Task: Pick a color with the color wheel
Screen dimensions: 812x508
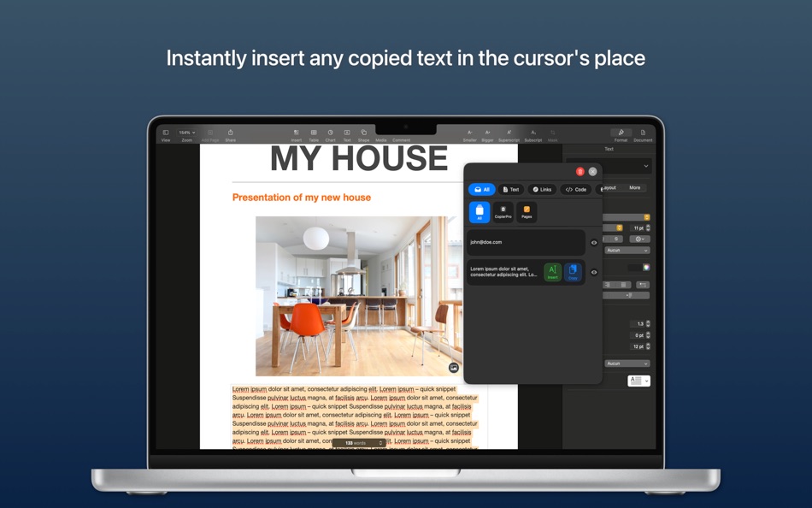Action: point(647,269)
